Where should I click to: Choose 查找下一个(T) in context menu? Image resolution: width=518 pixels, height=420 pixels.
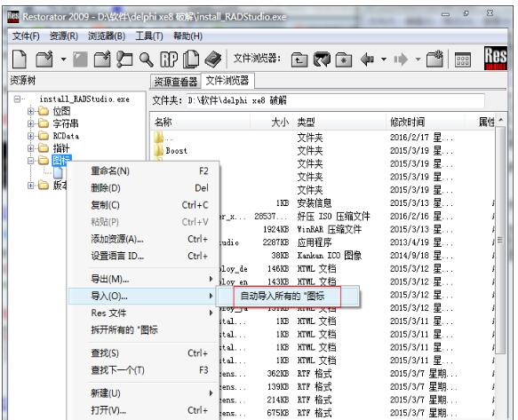click(144, 370)
